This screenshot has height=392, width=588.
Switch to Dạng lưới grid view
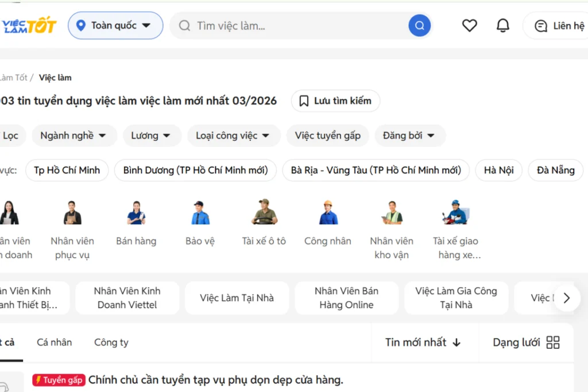(x=526, y=342)
